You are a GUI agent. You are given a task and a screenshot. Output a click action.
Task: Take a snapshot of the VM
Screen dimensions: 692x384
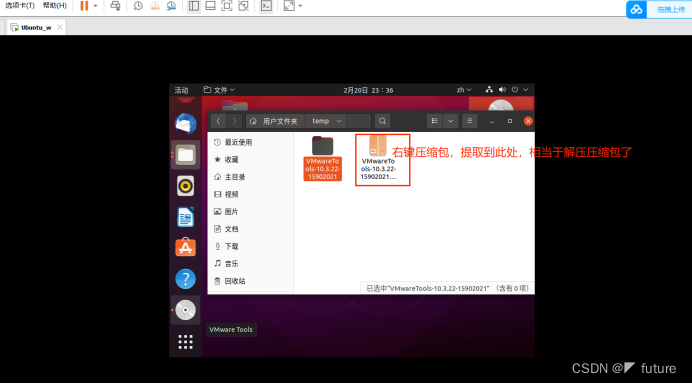(x=138, y=6)
